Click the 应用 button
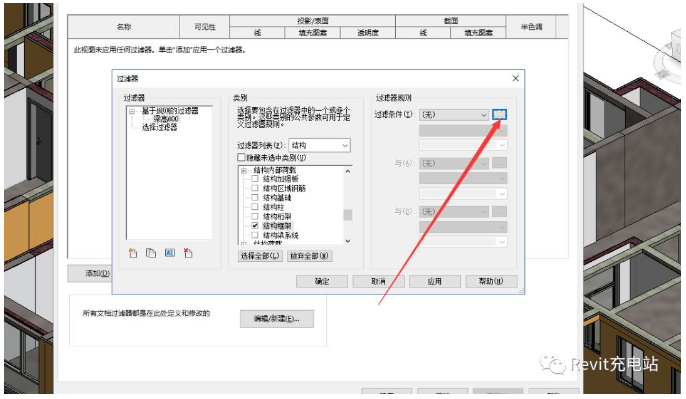The image size is (686, 399). [434, 281]
